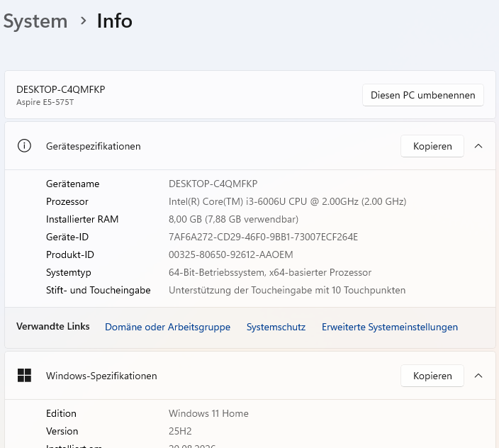Click the info icon beside Gerätespezifikationen
This screenshot has width=499, height=448.
tap(24, 146)
